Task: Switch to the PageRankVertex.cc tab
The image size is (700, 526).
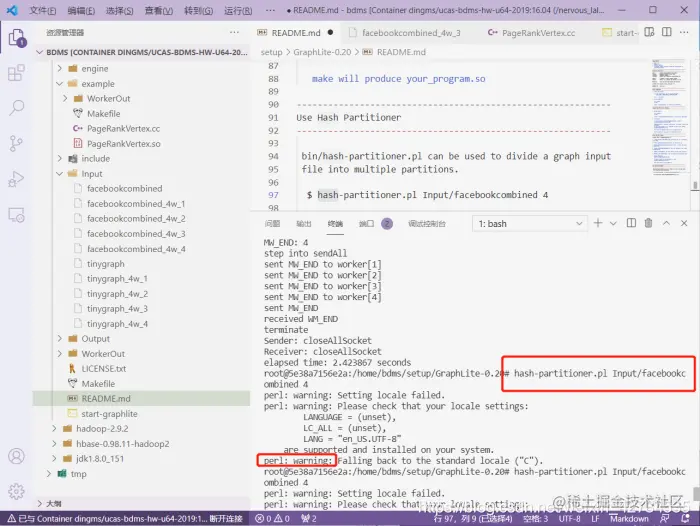Action: (x=538, y=33)
